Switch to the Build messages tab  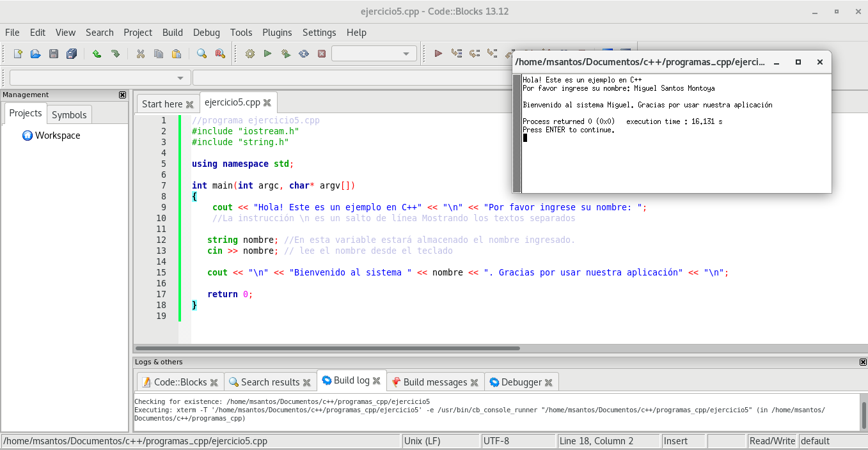tap(435, 382)
